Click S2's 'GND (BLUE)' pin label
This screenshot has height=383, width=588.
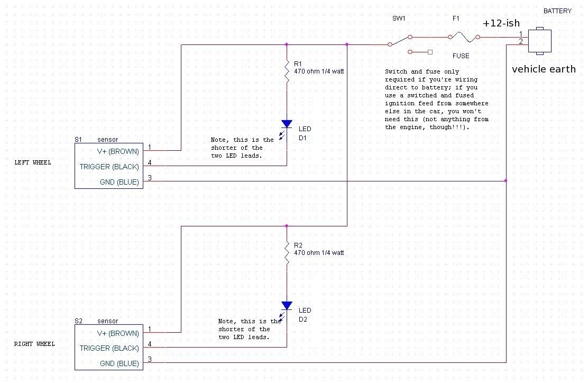click(x=119, y=363)
